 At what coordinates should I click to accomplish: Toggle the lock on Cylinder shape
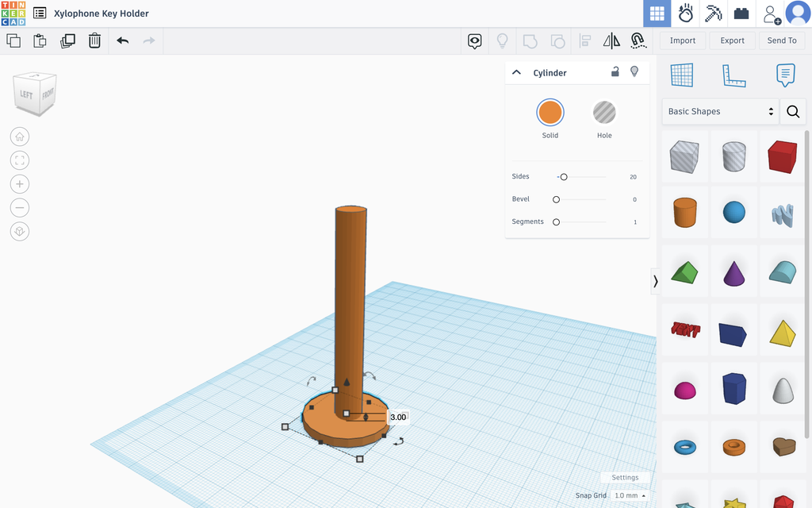[x=615, y=71]
